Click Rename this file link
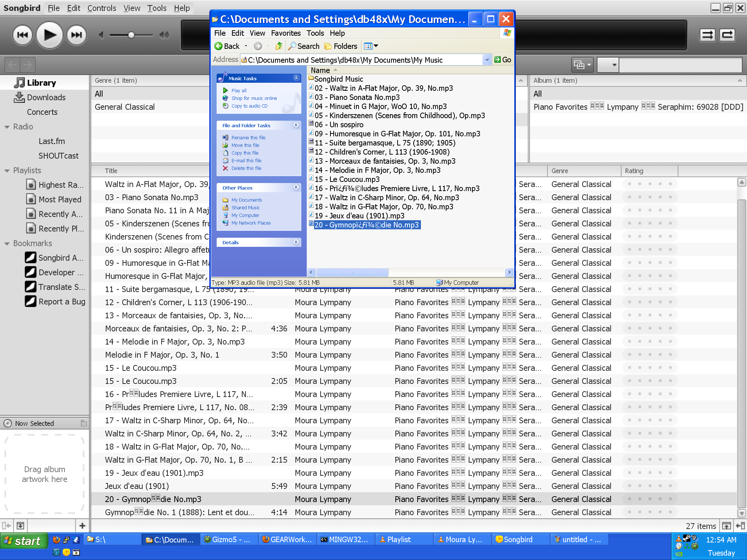This screenshot has height=560, width=747. click(x=248, y=137)
